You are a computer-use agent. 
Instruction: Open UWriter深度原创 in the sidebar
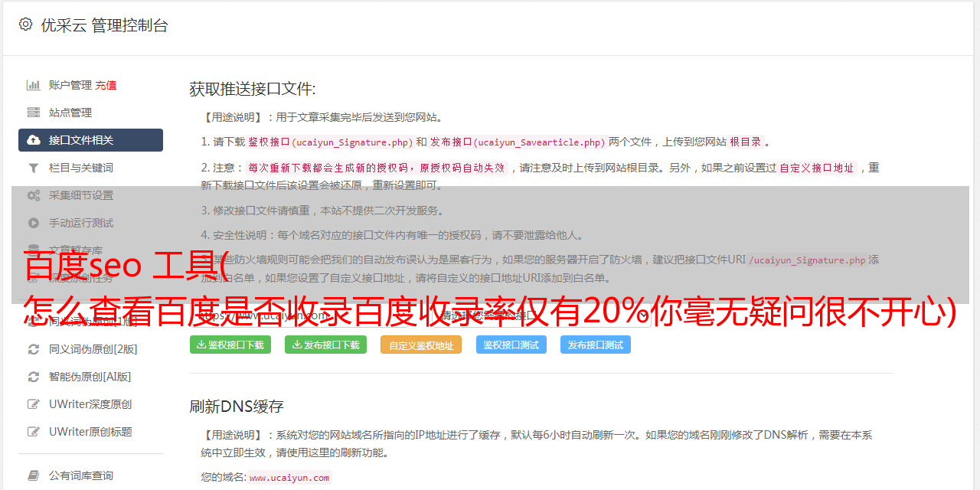(x=90, y=404)
